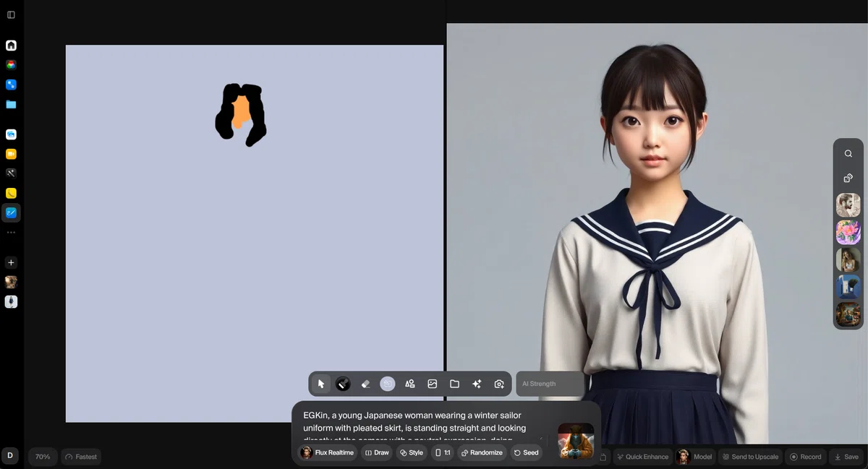Open the blue folder icon in sidebar
This screenshot has height=469, width=868.
point(11,104)
